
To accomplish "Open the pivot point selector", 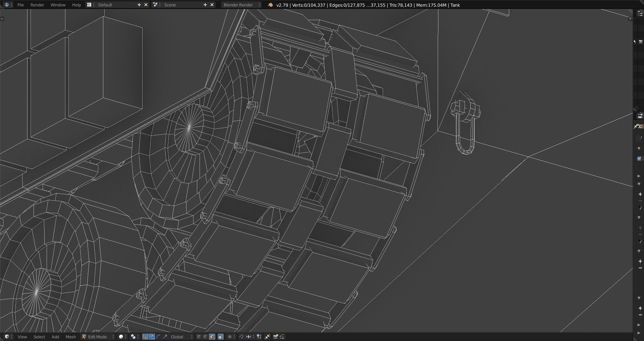I will point(135,337).
